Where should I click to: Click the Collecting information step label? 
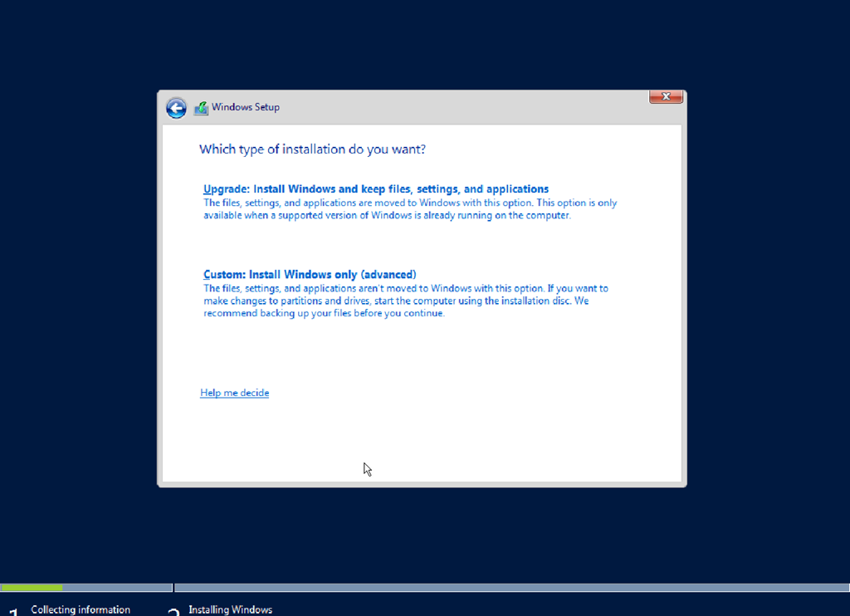pos(81,609)
